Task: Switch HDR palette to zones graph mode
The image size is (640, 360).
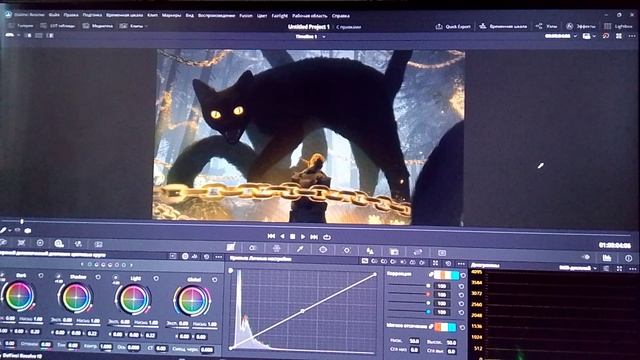Action: click(x=195, y=256)
